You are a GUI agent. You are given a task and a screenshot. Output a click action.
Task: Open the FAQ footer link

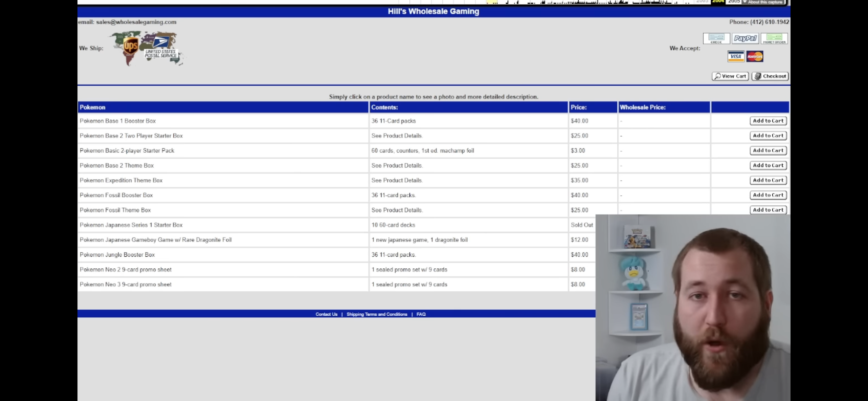[421, 314]
